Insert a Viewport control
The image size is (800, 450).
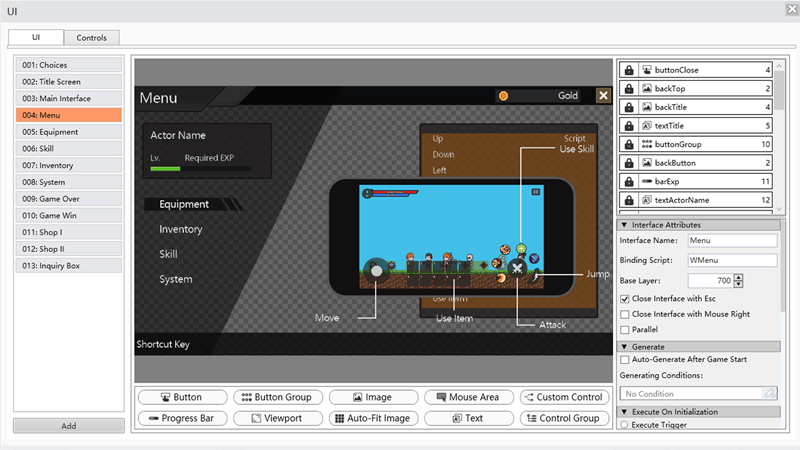pos(278,419)
